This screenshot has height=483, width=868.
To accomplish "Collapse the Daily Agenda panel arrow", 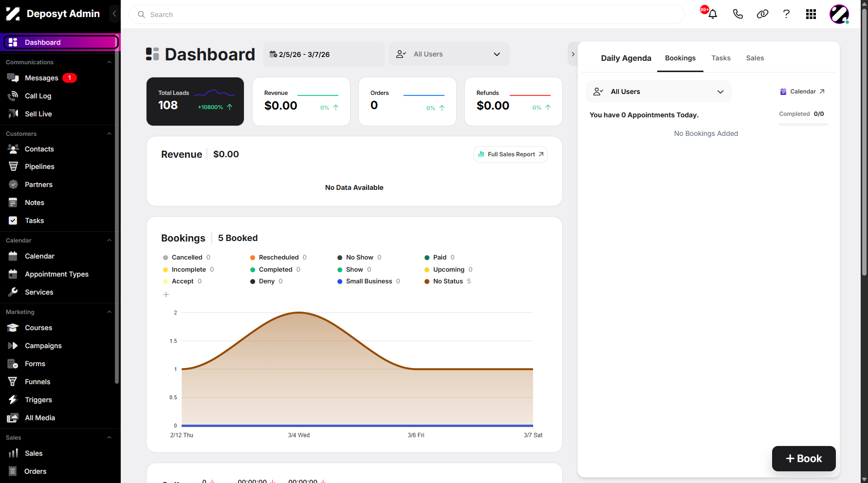I will 573,54.
